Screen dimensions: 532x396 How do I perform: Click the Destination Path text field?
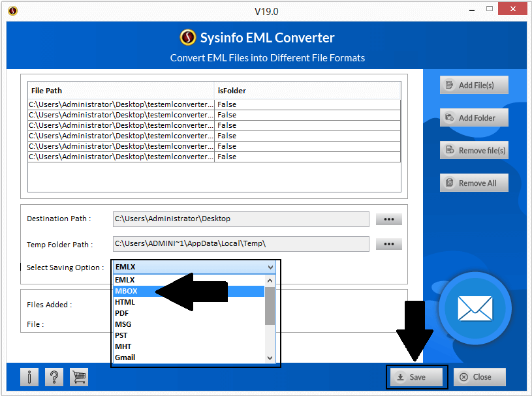[241, 219]
